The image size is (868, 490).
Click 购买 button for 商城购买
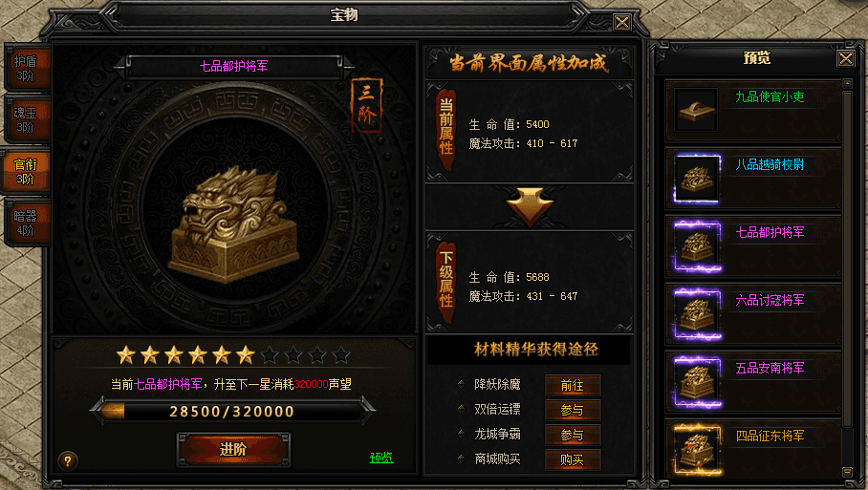point(573,459)
